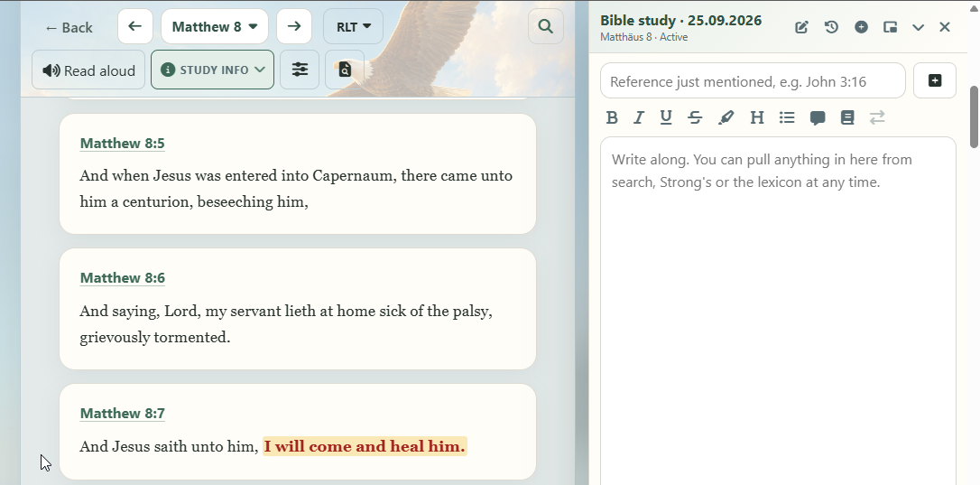This screenshot has height=485, width=980.
Task: Go back using the Back link
Action: 69,27
